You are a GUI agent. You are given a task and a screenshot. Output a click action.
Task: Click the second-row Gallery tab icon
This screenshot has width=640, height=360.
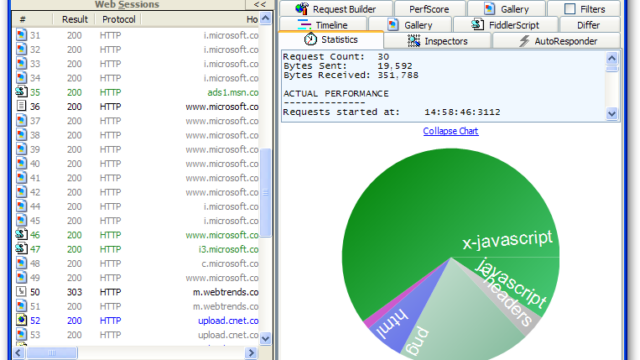[393, 25]
